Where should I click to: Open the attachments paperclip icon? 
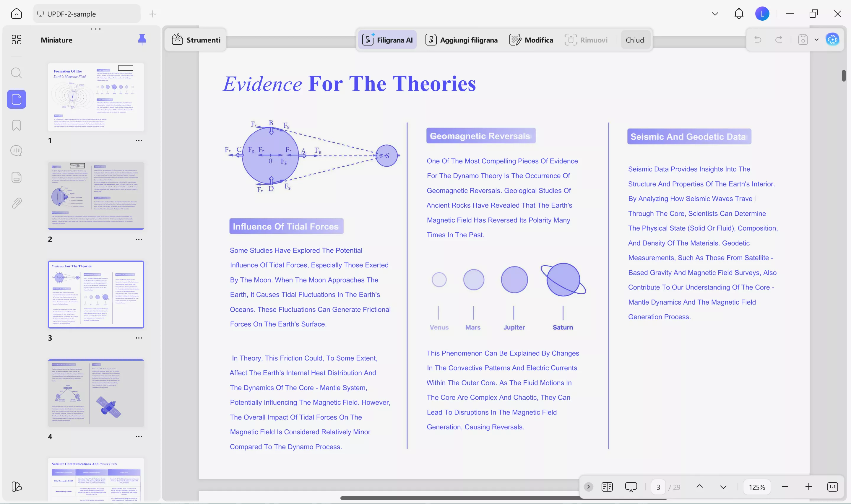16,203
